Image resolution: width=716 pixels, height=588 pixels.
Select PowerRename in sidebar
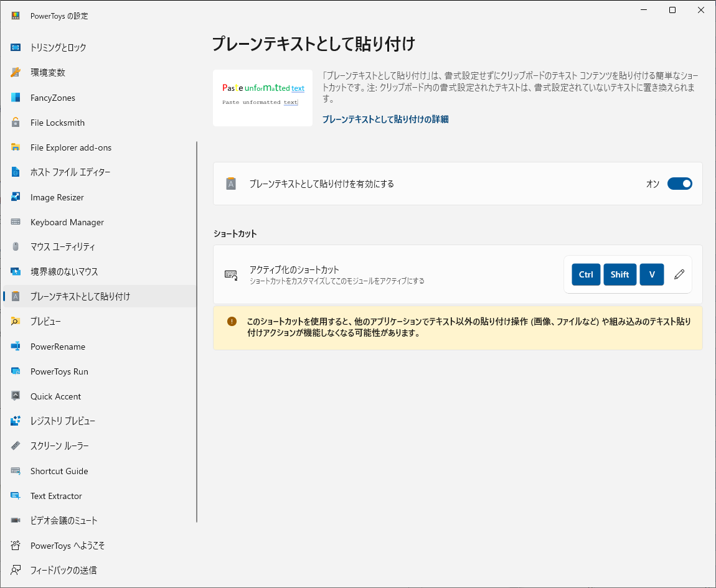click(100, 347)
